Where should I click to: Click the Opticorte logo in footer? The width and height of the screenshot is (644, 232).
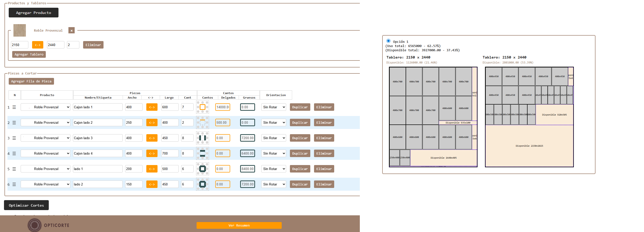point(48,225)
